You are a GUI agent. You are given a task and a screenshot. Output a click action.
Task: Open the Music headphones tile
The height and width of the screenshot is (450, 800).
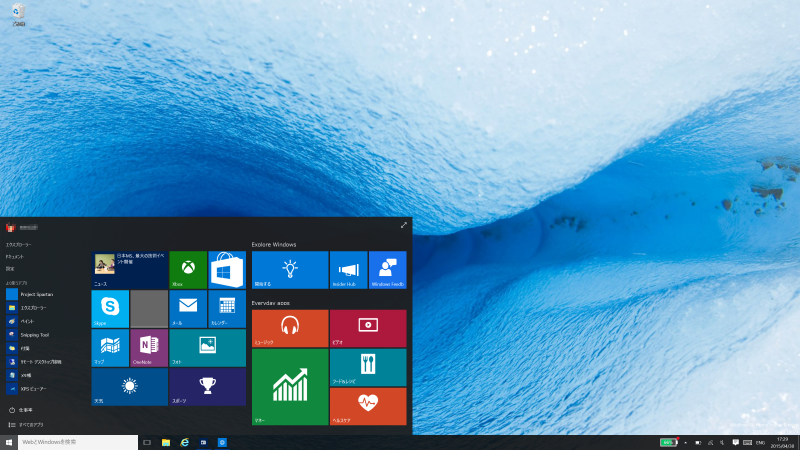[290, 328]
